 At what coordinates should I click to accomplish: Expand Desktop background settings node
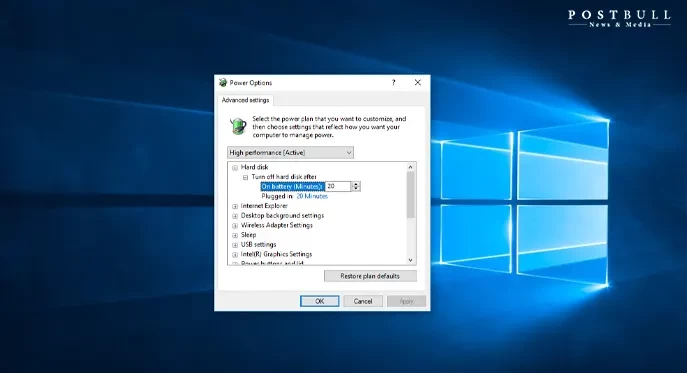(235, 216)
